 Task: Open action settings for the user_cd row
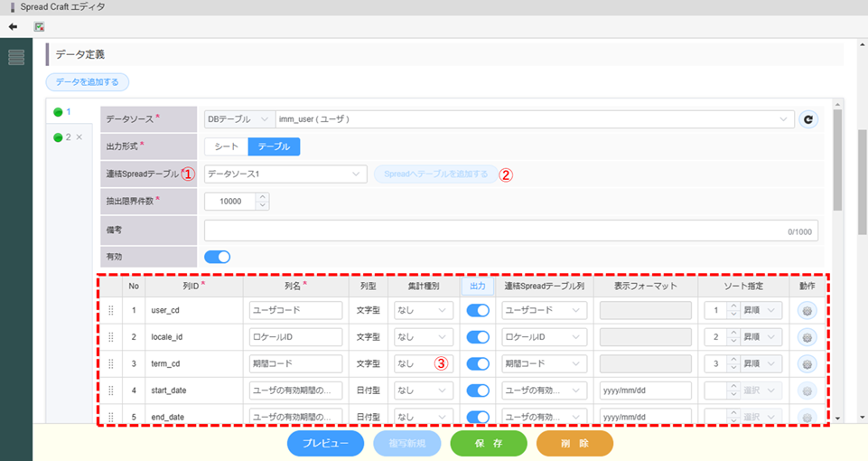[807, 310]
